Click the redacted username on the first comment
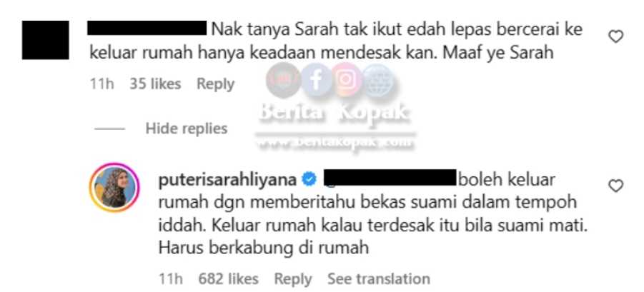The height and width of the screenshot is (292, 644). click(147, 28)
